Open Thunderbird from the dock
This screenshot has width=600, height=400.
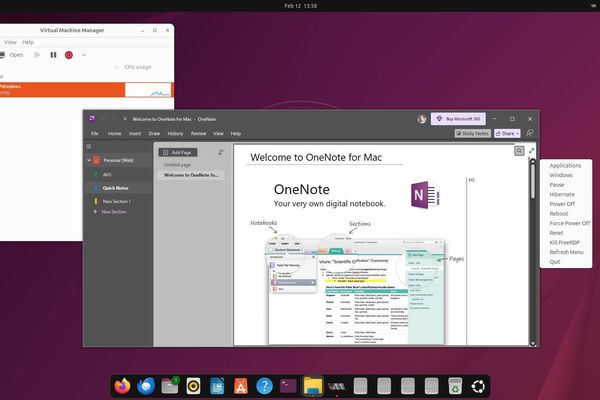146,386
